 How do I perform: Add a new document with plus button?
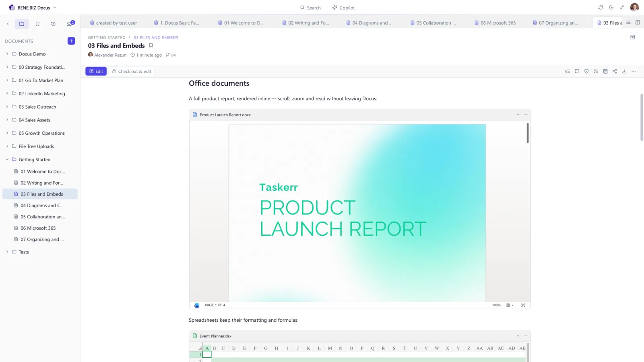pyautogui.click(x=71, y=41)
